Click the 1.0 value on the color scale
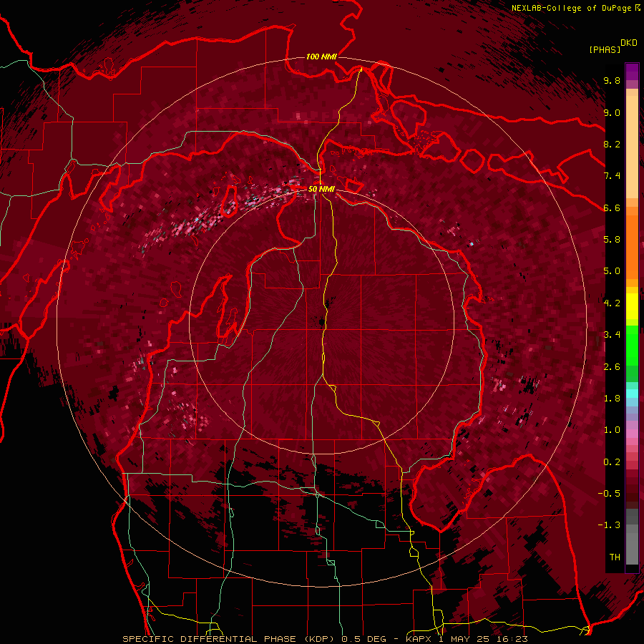Viewport: 644px width, 644px height. pos(612,430)
